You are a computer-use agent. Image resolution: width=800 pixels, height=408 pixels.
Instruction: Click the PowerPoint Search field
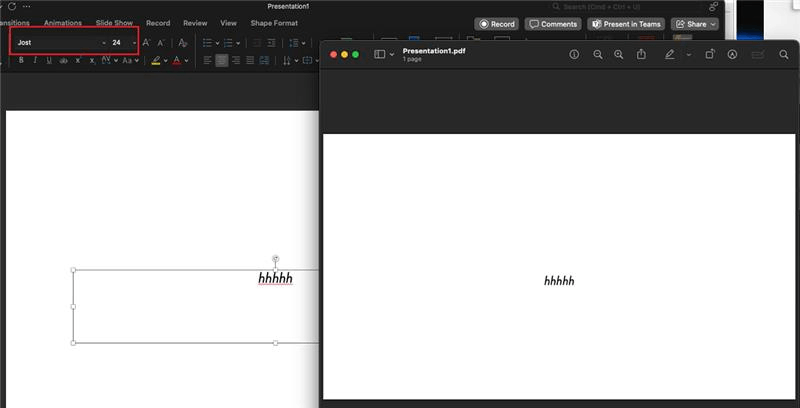coord(625,7)
